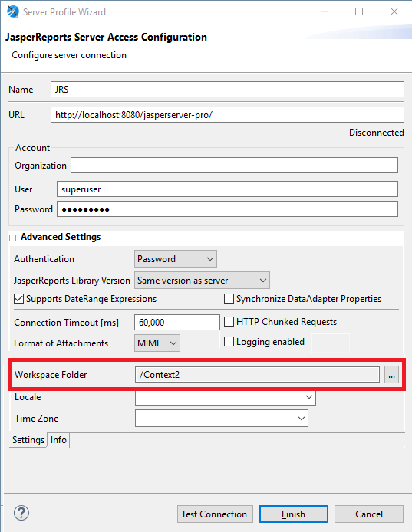Click the Cancel button
The width and height of the screenshot is (412, 532).
[369, 514]
